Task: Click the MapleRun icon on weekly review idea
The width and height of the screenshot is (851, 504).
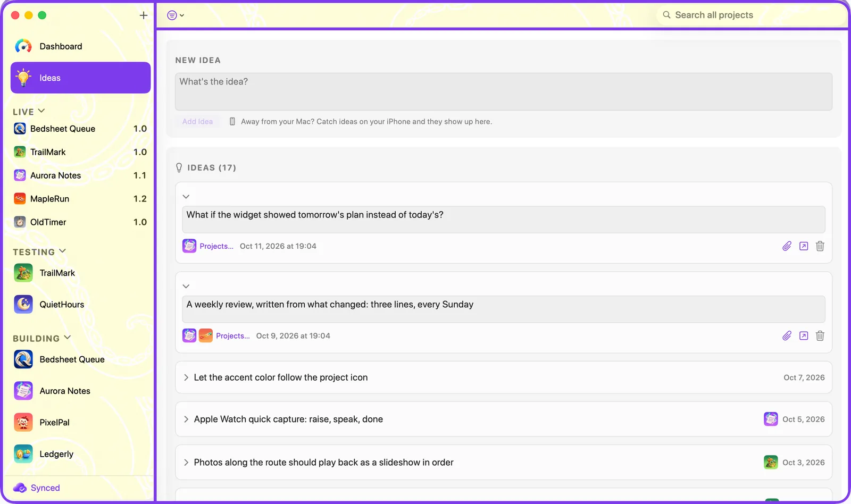Action: click(206, 336)
